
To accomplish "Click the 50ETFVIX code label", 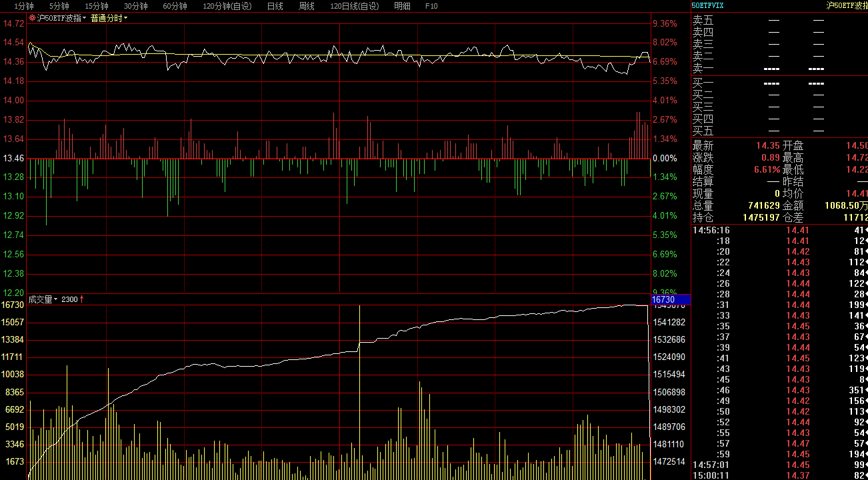I will pyautogui.click(x=708, y=5).
